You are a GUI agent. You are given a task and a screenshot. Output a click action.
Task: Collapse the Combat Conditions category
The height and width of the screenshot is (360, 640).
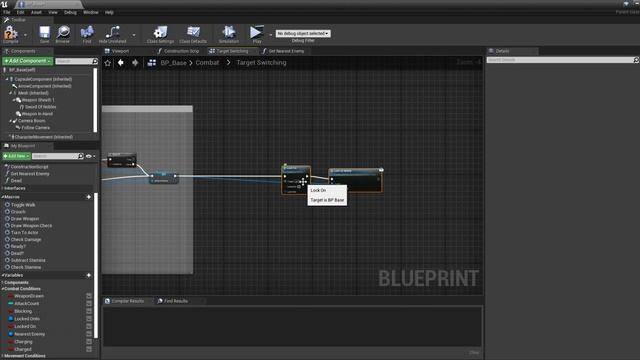pyautogui.click(x=2, y=289)
